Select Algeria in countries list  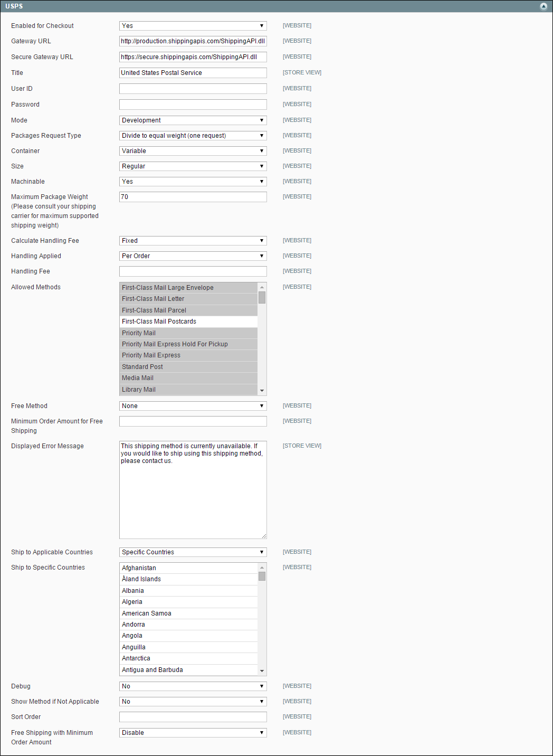189,602
